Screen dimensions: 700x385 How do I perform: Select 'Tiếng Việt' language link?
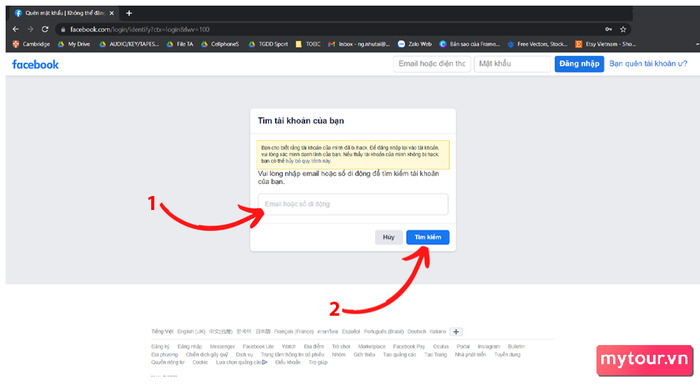tap(162, 331)
